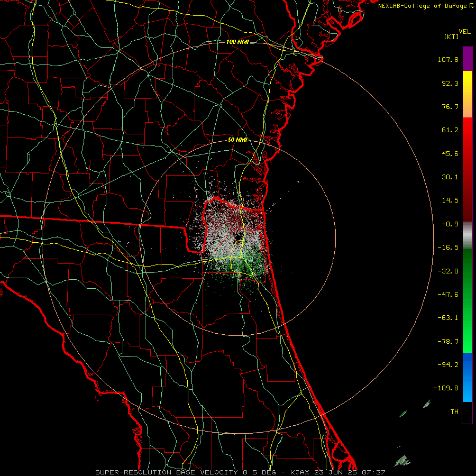Image resolution: width=476 pixels, height=476 pixels.
Task: Click the 92.3 legend value
Action: (450, 83)
